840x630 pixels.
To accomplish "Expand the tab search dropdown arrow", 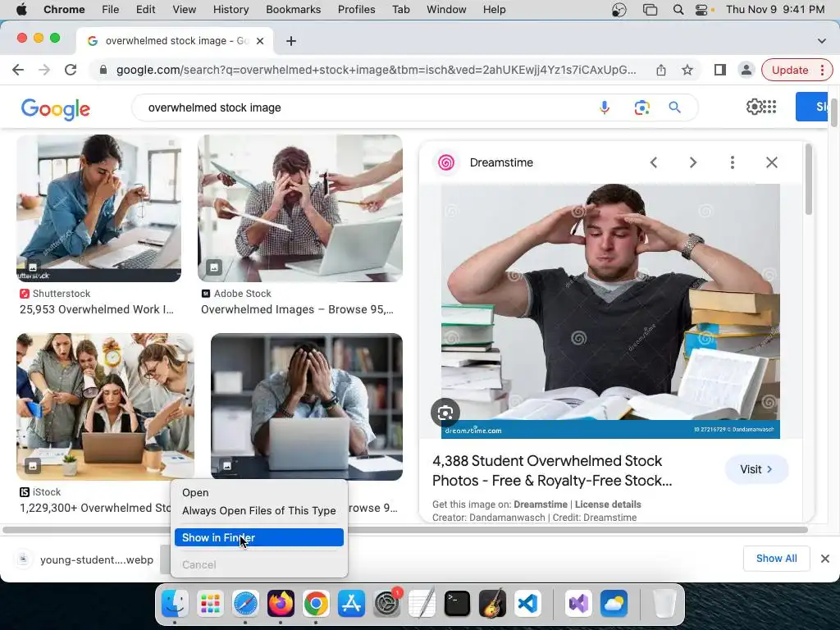I will click(821, 41).
